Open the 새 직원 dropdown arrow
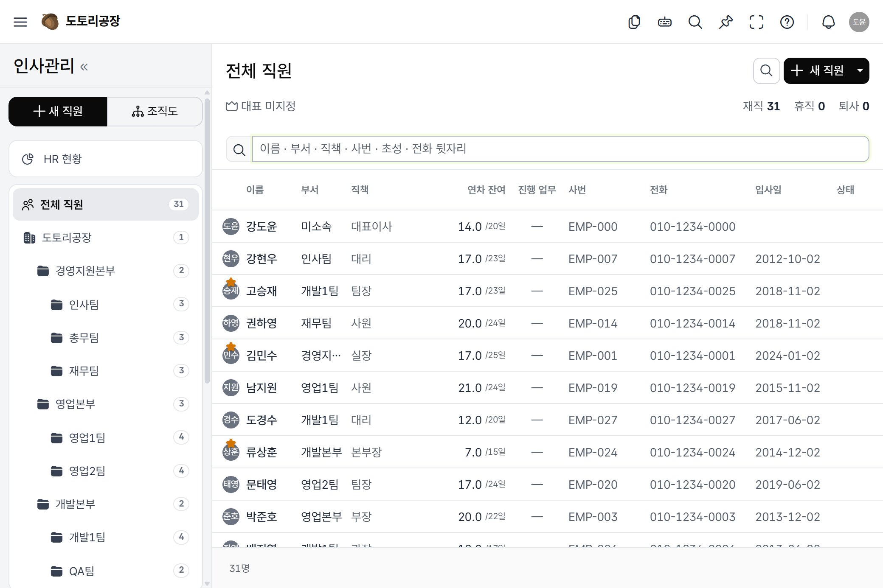This screenshot has width=883, height=588. (x=860, y=70)
